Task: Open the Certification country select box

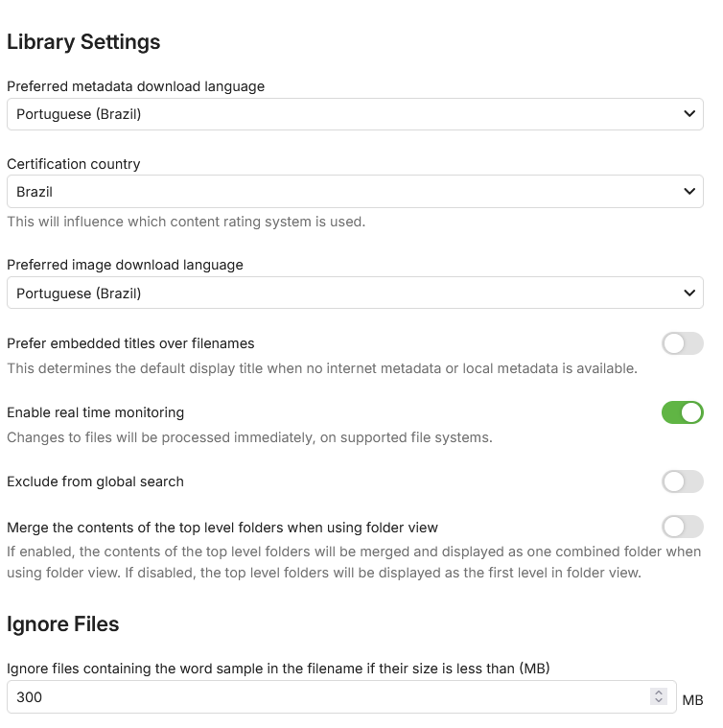Action: click(345, 192)
